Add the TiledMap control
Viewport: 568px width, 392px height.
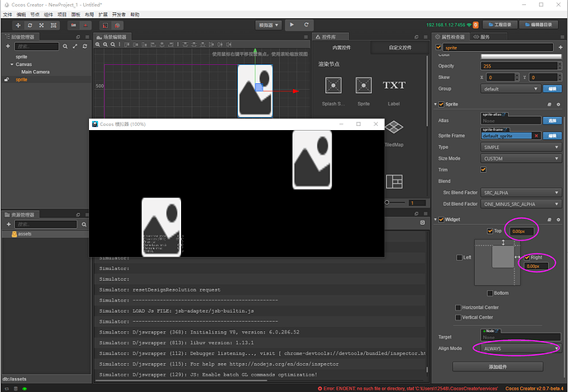[x=393, y=128]
